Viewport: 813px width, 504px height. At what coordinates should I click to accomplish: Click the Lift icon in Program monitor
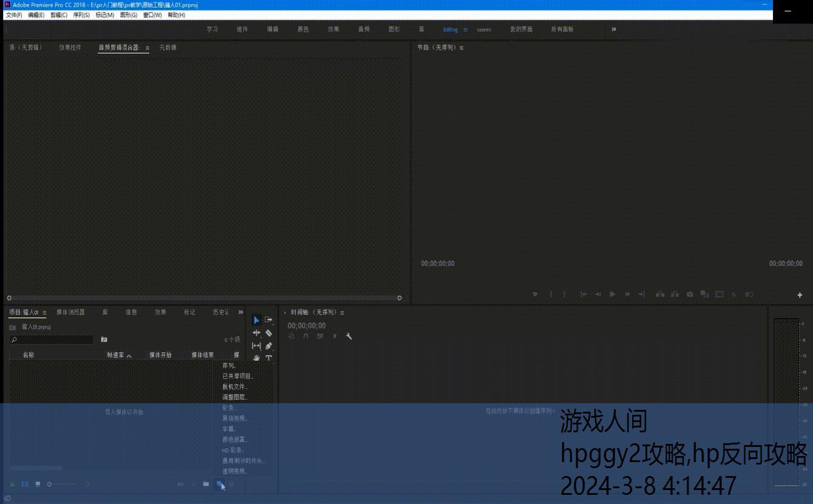coord(660,294)
